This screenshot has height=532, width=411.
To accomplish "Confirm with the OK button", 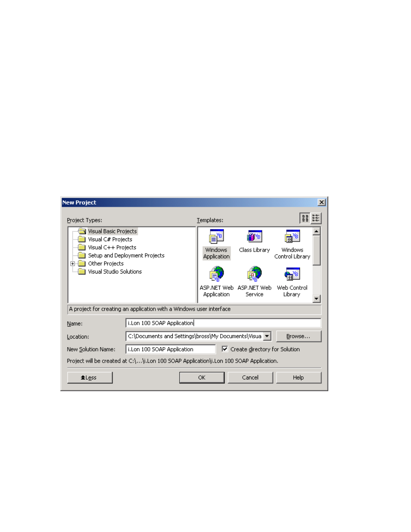I will [202, 377].
